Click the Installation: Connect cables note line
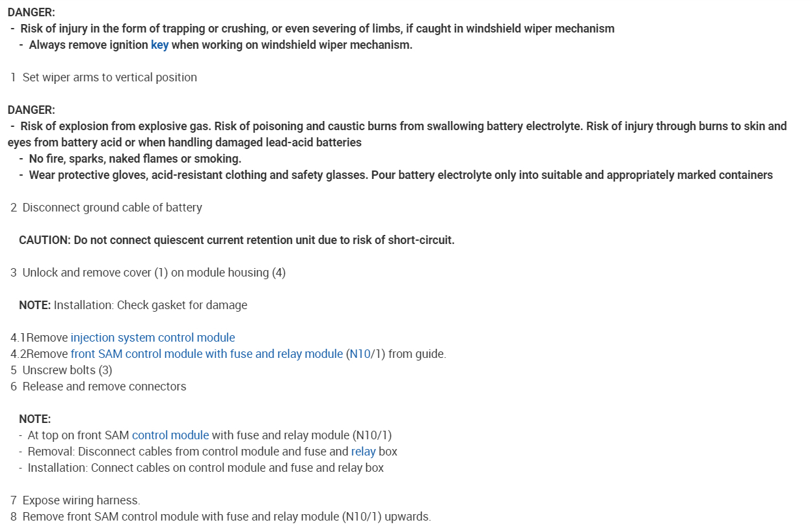812x531 pixels. [205, 468]
